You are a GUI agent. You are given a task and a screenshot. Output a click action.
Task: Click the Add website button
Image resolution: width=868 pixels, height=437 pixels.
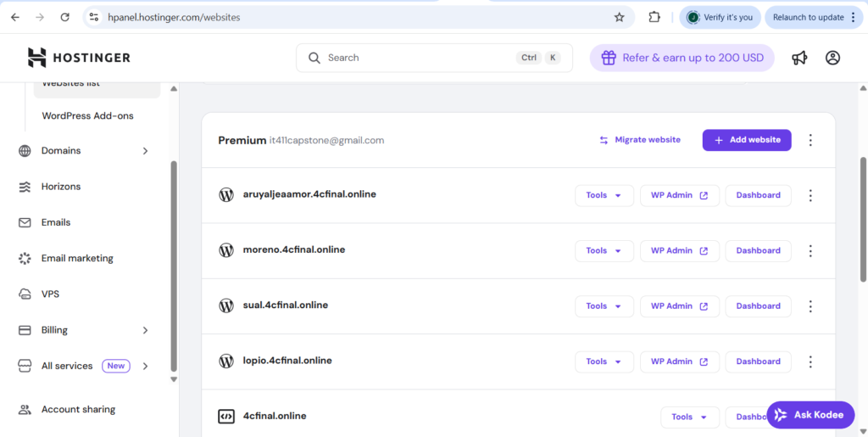pyautogui.click(x=746, y=140)
